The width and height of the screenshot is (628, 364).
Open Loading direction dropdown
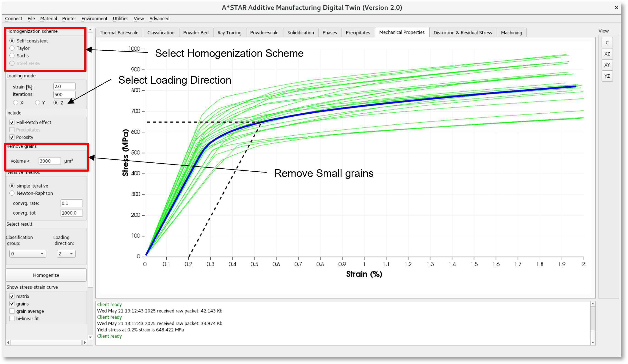(66, 254)
